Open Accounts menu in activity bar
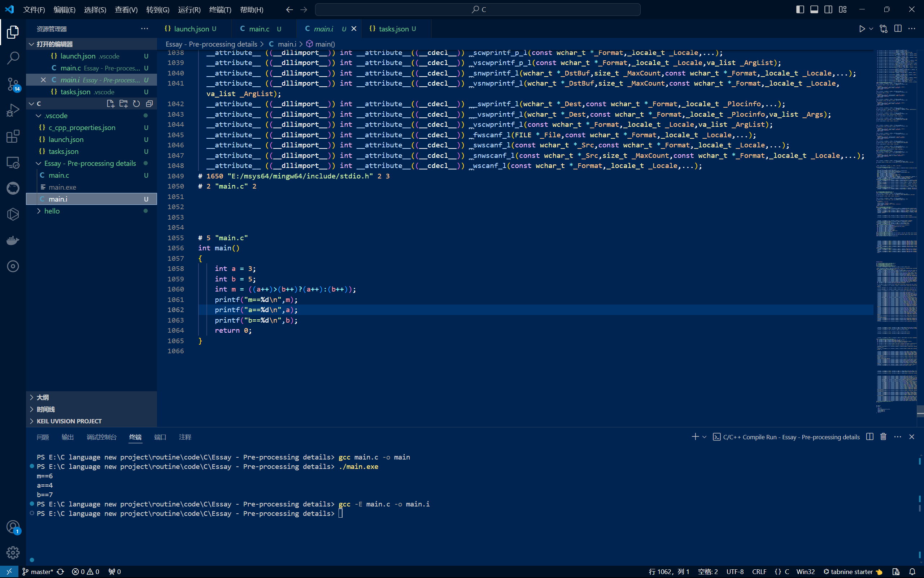The height and width of the screenshot is (578, 924). [13, 527]
